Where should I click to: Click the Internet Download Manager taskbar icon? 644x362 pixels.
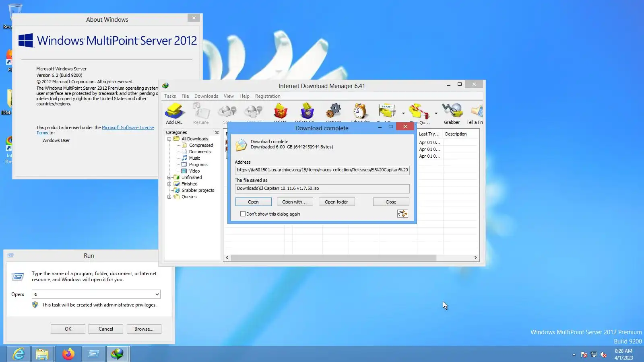point(118,354)
